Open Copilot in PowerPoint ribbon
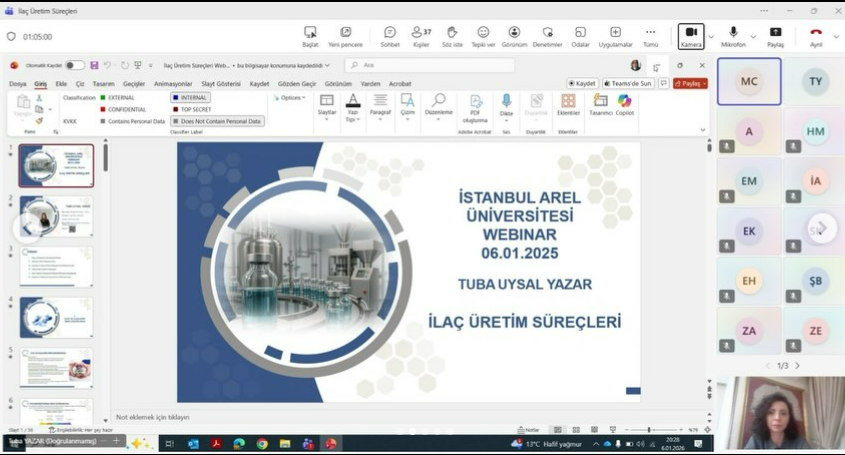The width and height of the screenshot is (845, 455). click(x=625, y=105)
